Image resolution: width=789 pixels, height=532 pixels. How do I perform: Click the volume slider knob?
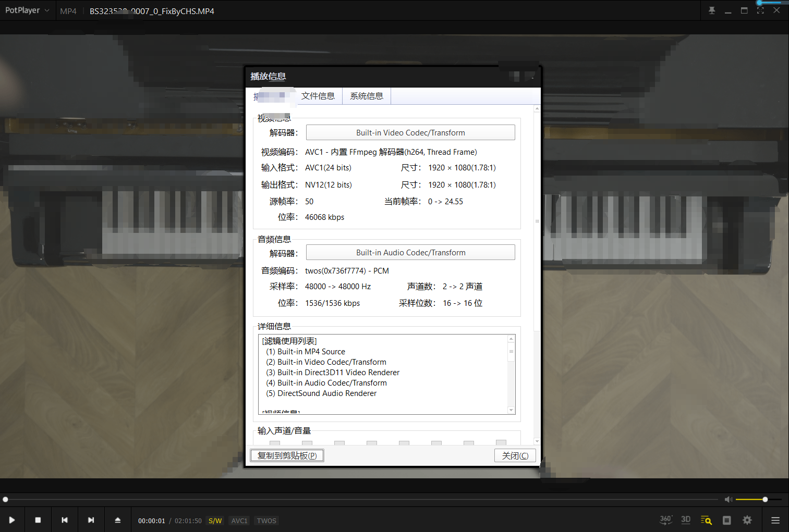[765, 499]
